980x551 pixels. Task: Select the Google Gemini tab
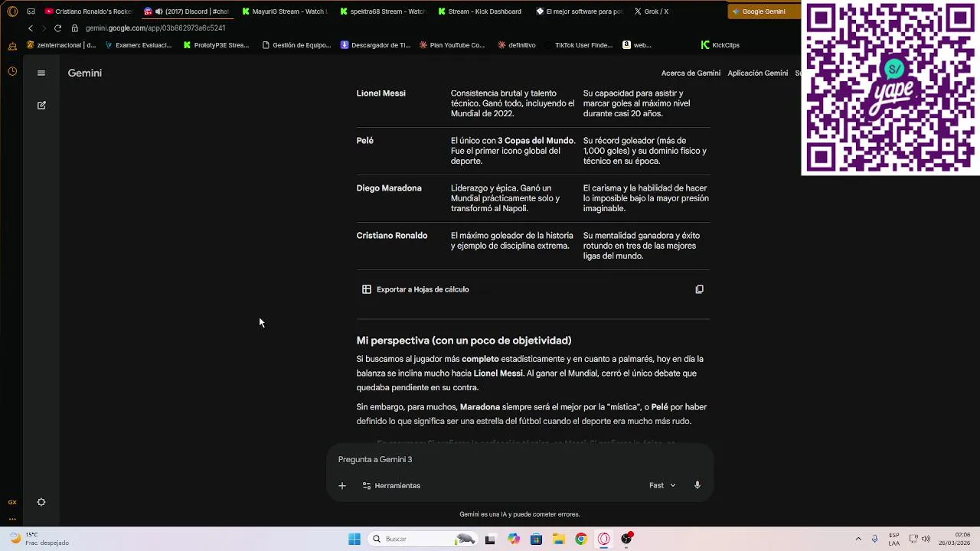click(763, 11)
